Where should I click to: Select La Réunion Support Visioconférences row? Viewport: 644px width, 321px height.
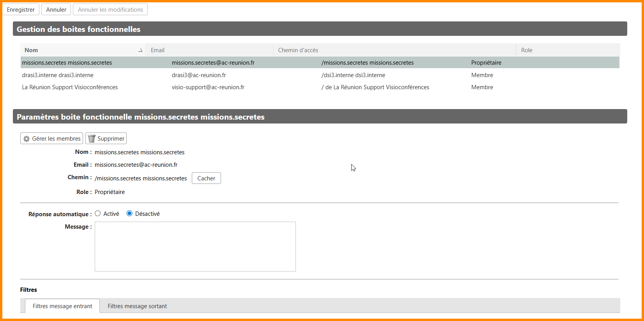(70, 87)
